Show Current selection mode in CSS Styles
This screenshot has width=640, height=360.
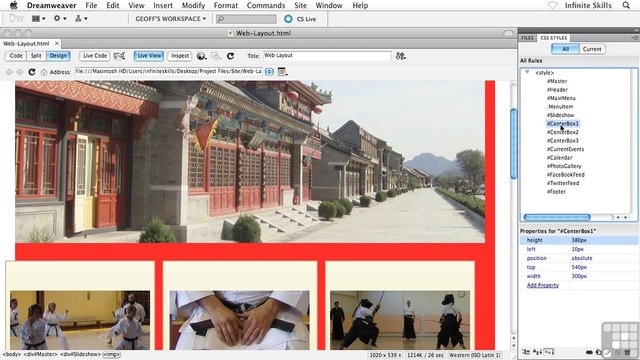(592, 49)
